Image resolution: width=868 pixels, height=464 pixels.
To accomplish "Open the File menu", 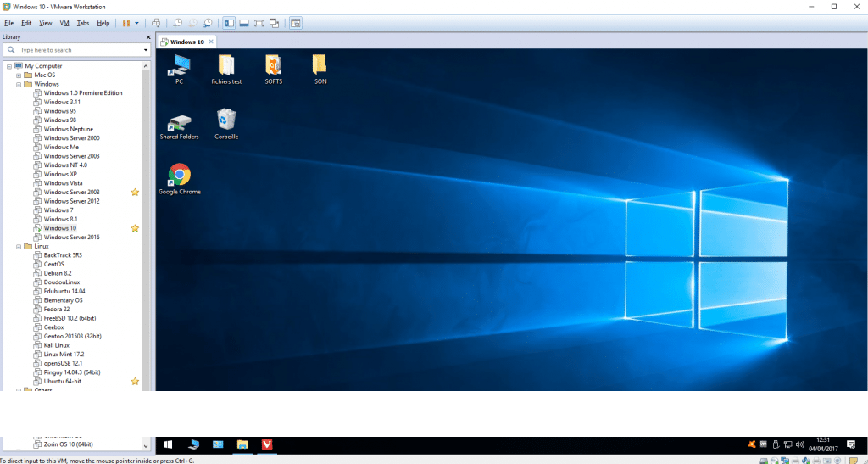I will click(8, 23).
